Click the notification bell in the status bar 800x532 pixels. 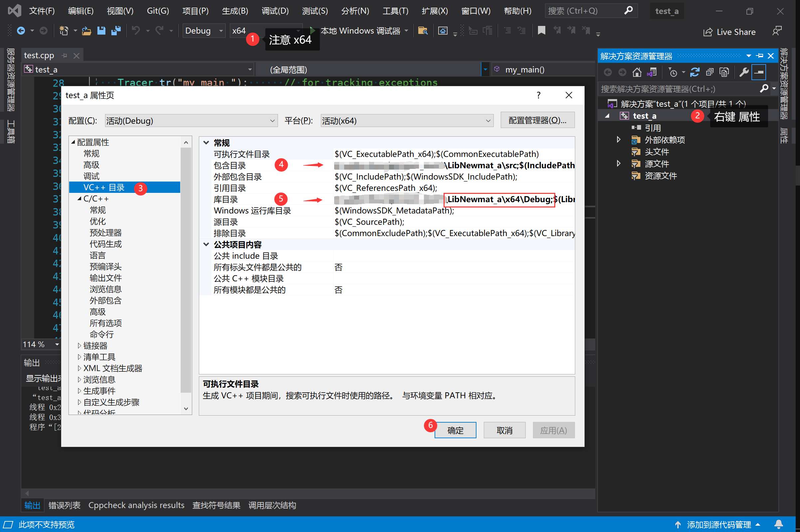click(x=779, y=525)
